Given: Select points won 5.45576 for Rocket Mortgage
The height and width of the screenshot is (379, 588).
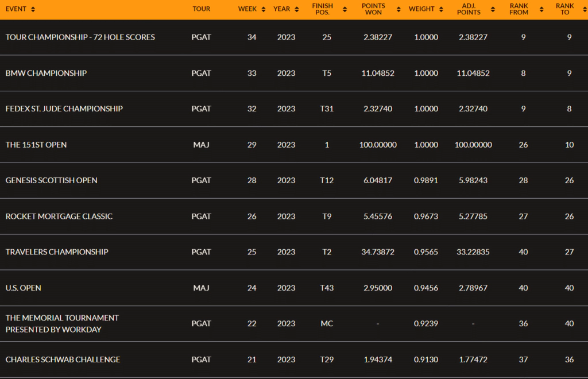Looking at the screenshot, I should pyautogui.click(x=378, y=216).
